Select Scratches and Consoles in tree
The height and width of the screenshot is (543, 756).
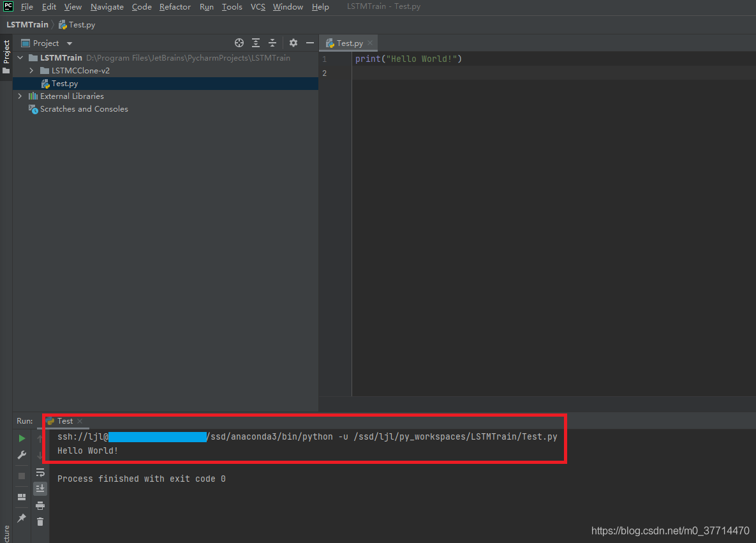(84, 109)
